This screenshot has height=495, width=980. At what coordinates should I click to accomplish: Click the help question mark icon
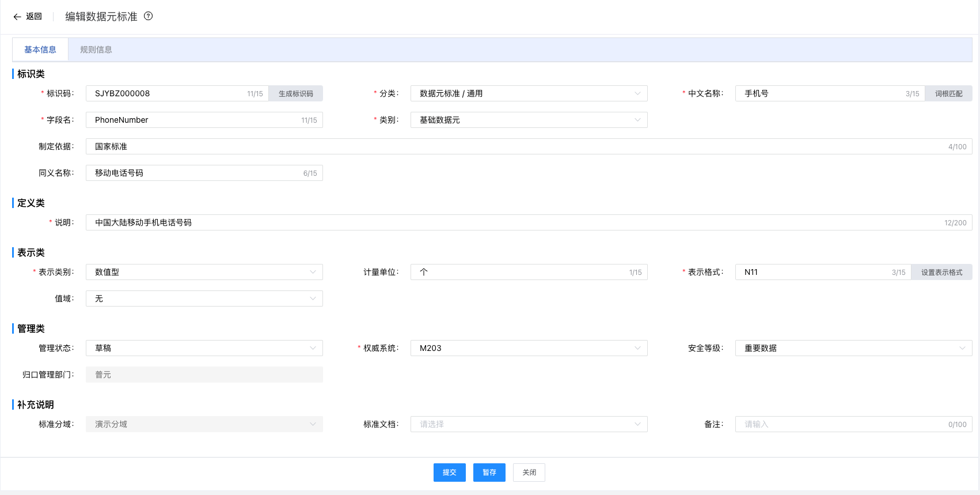tap(148, 16)
